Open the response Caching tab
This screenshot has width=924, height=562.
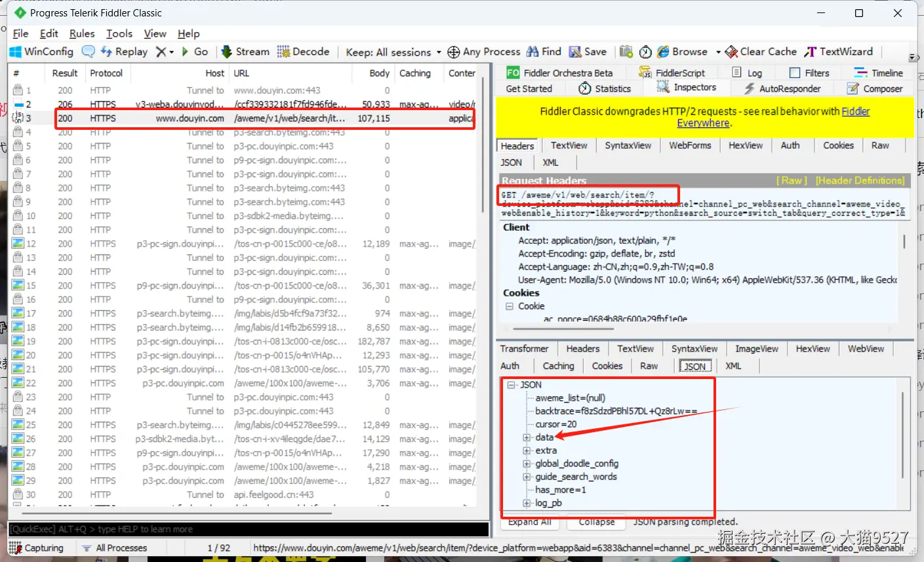point(558,366)
